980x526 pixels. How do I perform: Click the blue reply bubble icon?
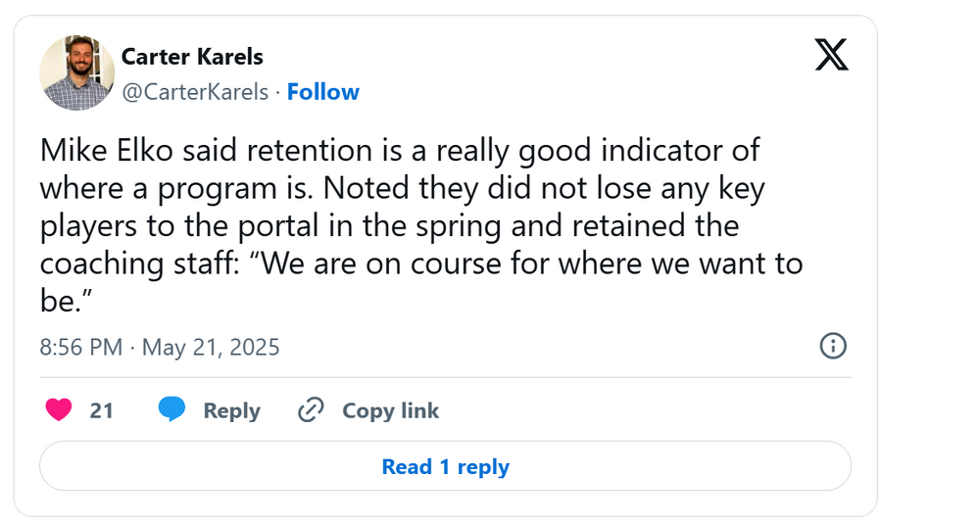pos(172,410)
